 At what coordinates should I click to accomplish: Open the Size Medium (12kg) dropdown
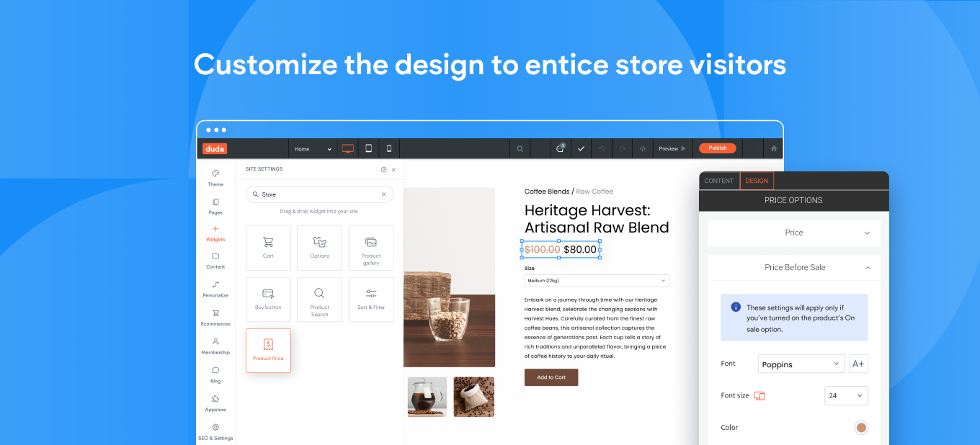tap(597, 281)
